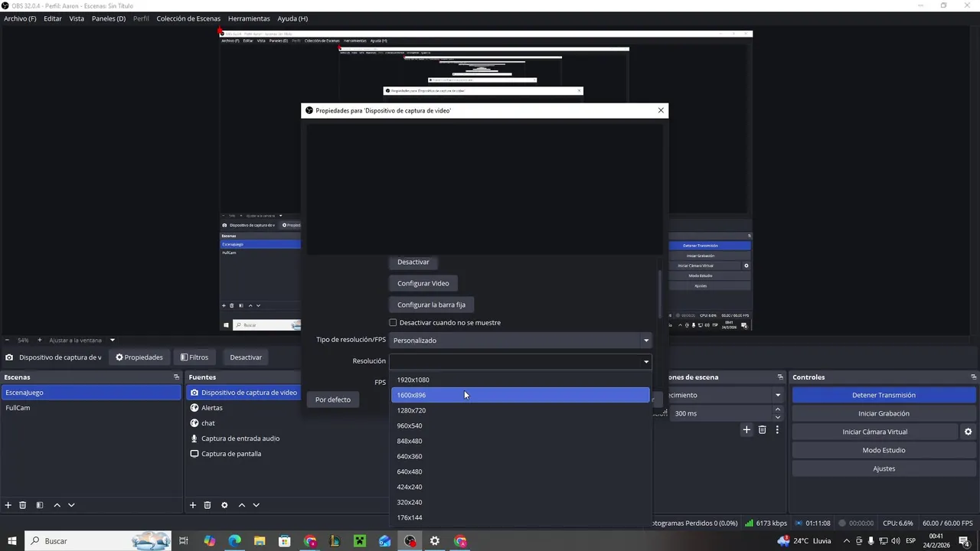Toggle 'Desactivar cuando no se muestre' checkbox
The image size is (980, 551).
(393, 323)
